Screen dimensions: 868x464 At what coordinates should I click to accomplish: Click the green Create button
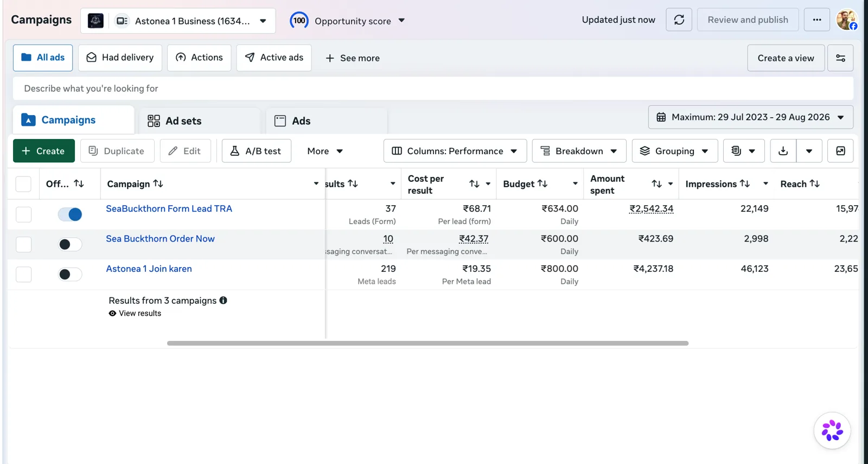pyautogui.click(x=44, y=151)
